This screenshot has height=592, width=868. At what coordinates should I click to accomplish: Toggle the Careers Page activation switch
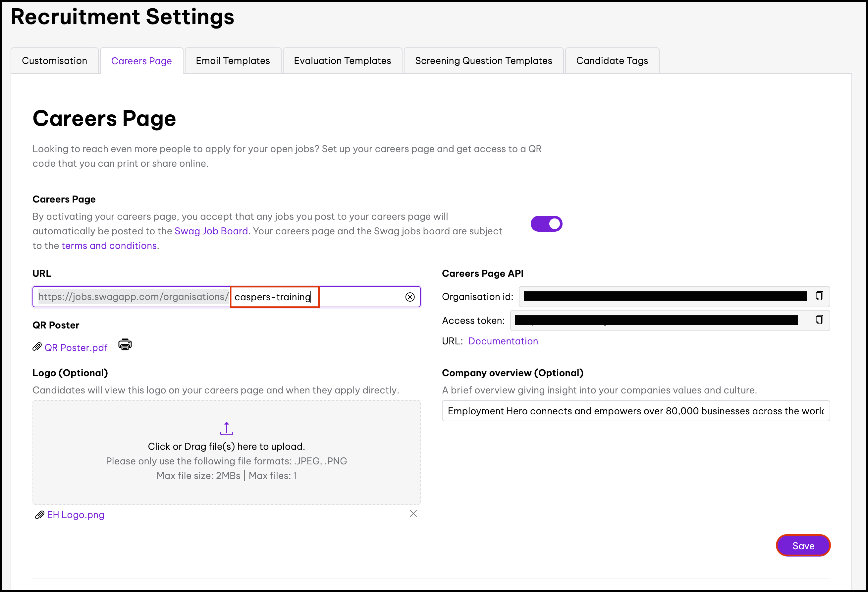546,224
